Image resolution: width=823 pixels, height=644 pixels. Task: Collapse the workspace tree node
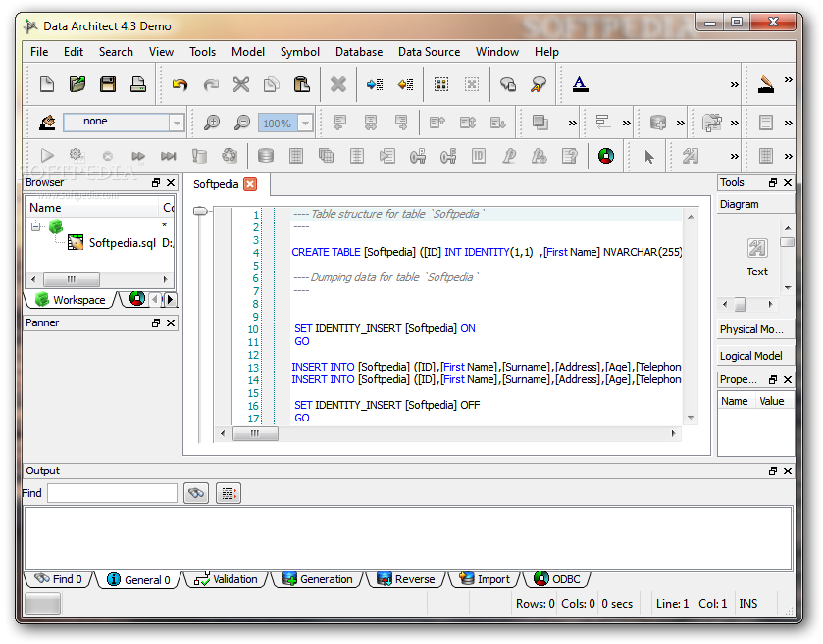click(35, 226)
